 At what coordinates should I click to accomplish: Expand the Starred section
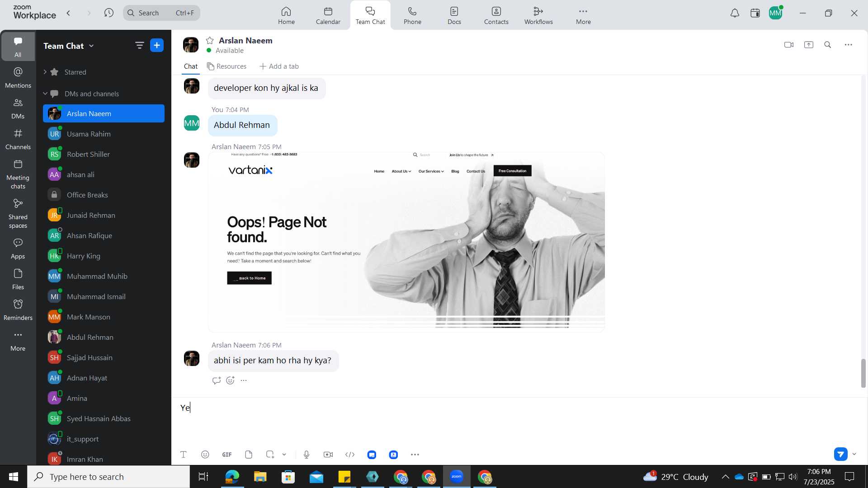[x=45, y=72]
